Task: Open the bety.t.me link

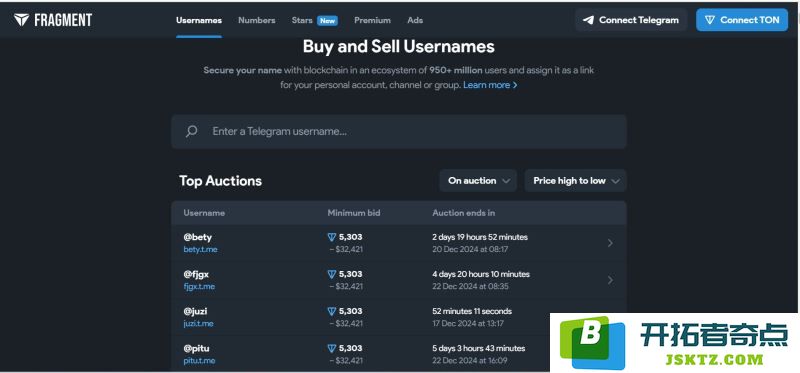Action: click(201, 250)
